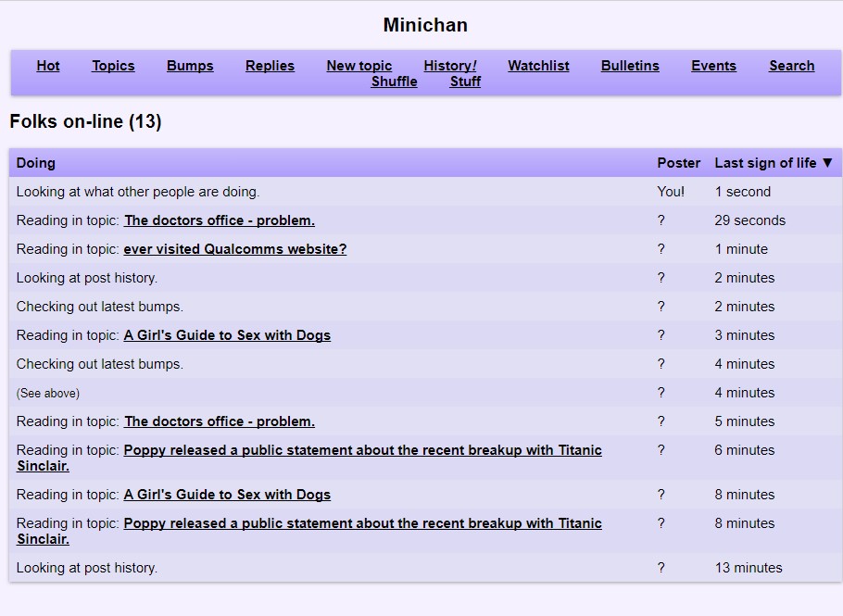Open the Events page

pyautogui.click(x=713, y=66)
